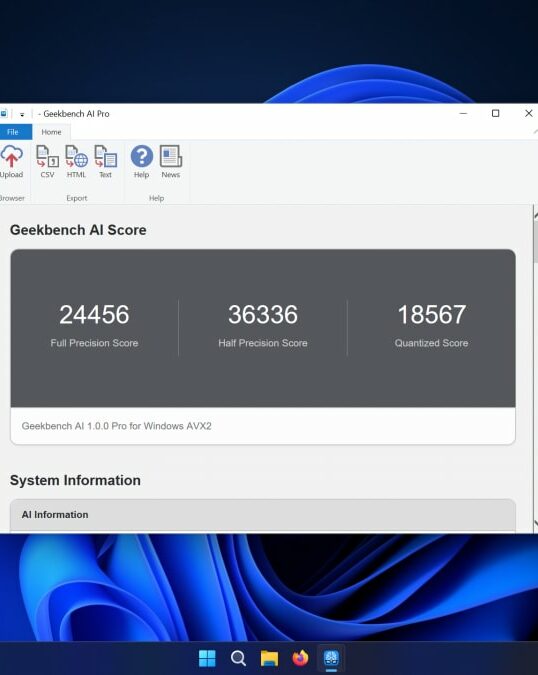Open Geekbench News

171,162
